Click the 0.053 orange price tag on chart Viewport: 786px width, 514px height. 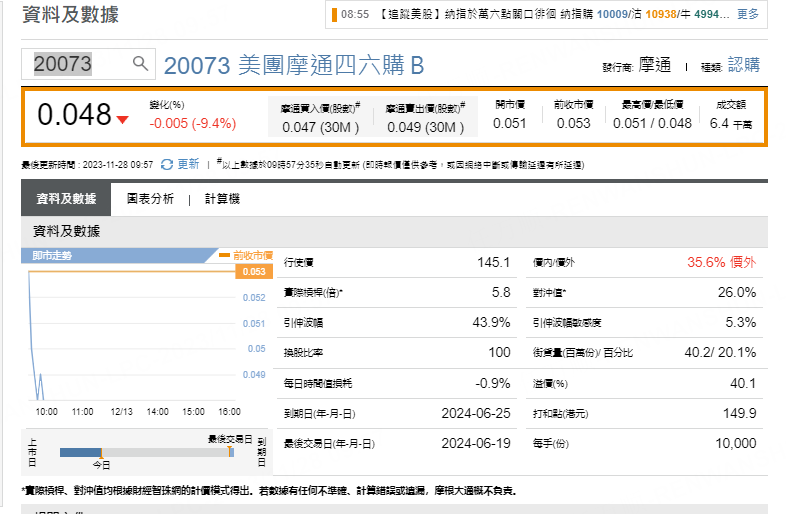click(x=254, y=271)
